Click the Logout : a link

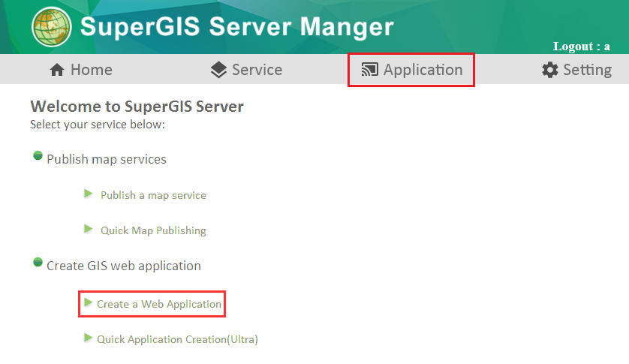pos(581,47)
